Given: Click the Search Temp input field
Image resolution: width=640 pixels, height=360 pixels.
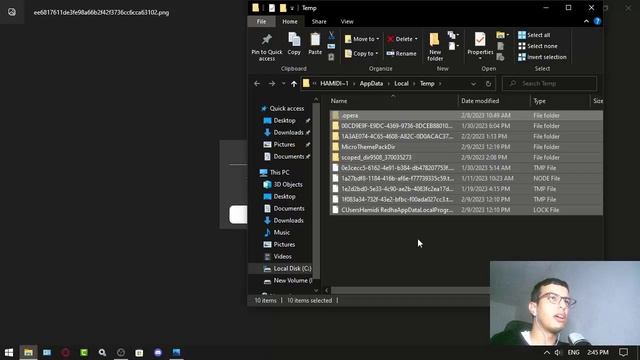Looking at the screenshot, I should click(549, 84).
